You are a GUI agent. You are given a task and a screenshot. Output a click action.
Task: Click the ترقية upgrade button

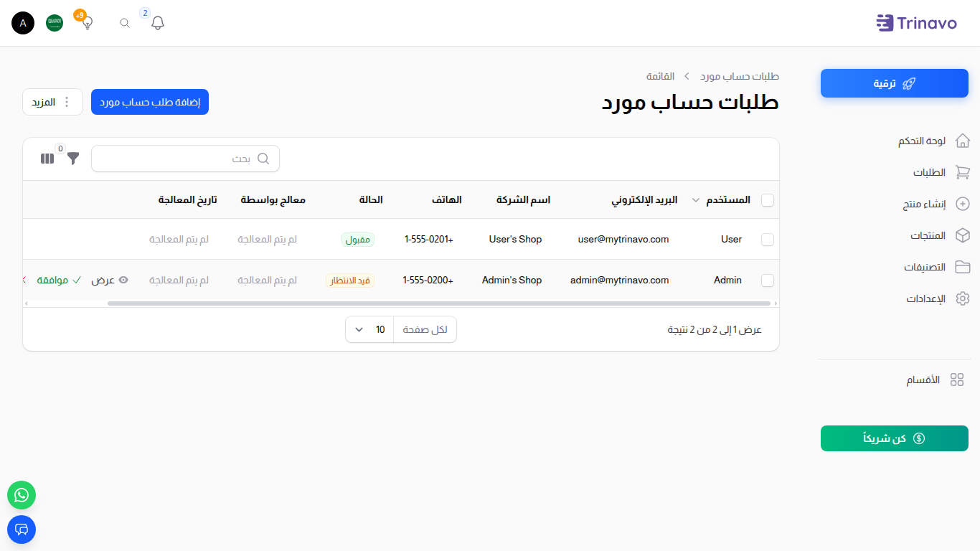point(895,83)
